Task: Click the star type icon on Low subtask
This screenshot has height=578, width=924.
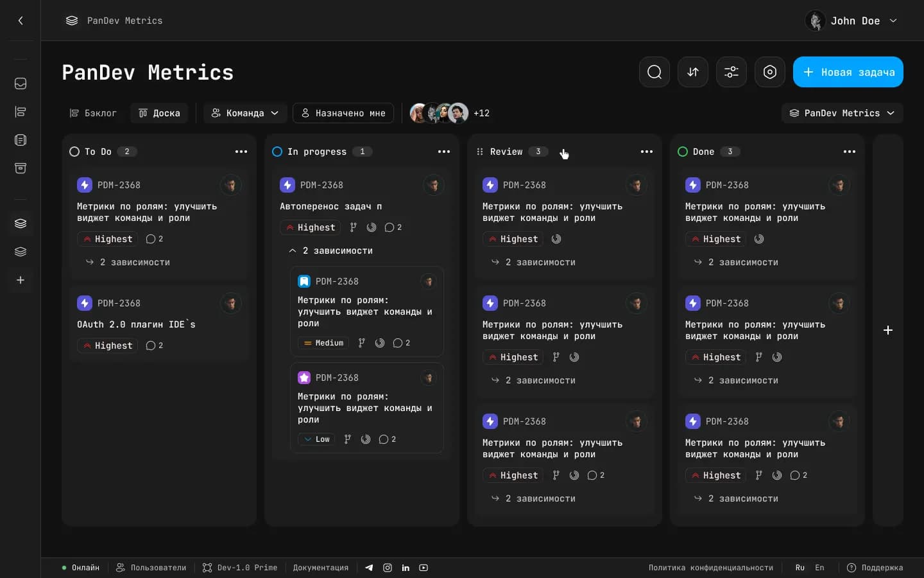Action: (x=304, y=378)
